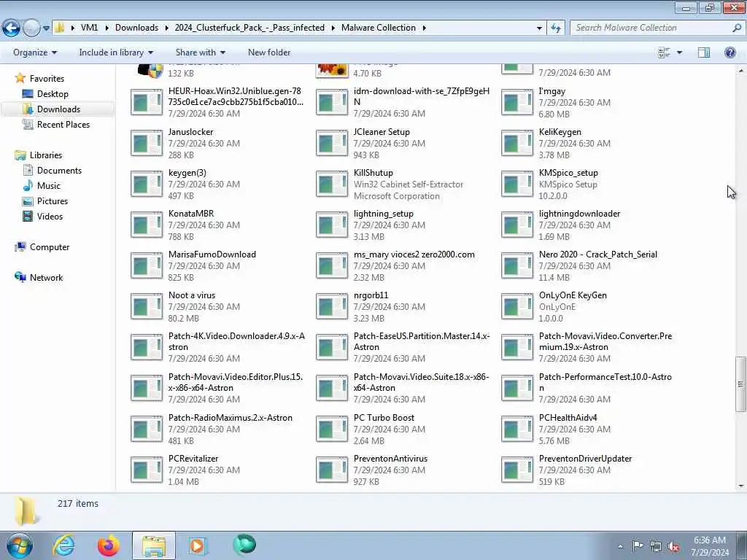Expand the arrow after VM1 in path
The image size is (747, 560).
coord(106,28)
